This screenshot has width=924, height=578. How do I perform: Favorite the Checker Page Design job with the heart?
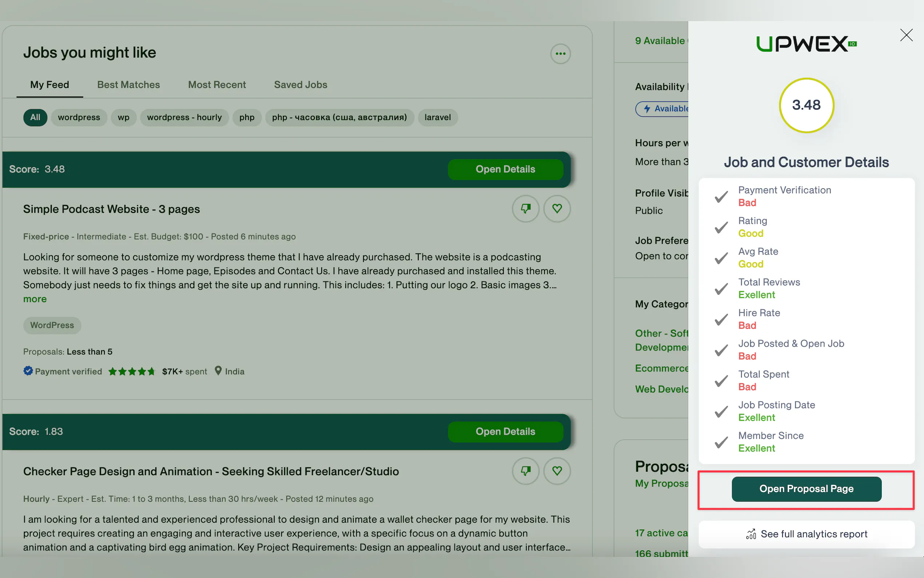[x=557, y=471]
